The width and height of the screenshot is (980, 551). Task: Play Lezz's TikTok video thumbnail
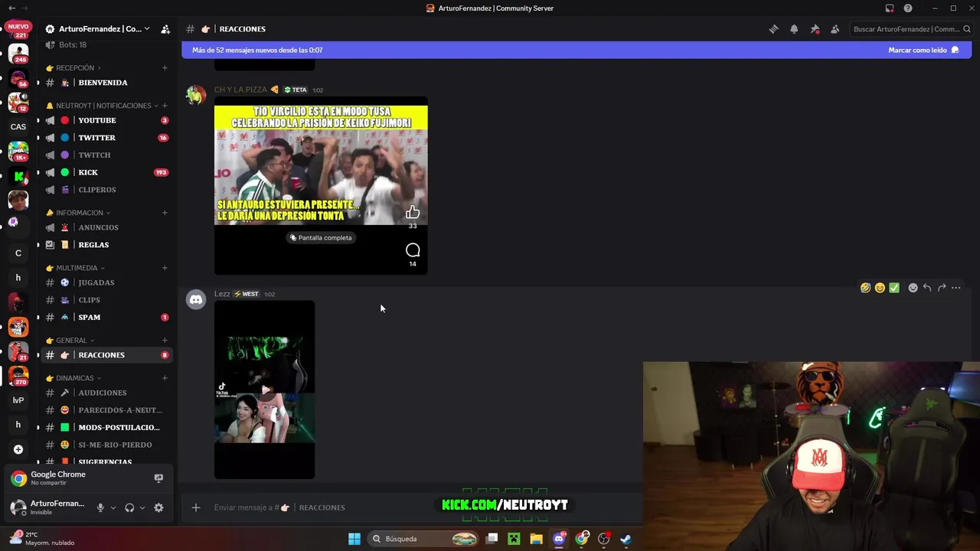[x=265, y=390]
